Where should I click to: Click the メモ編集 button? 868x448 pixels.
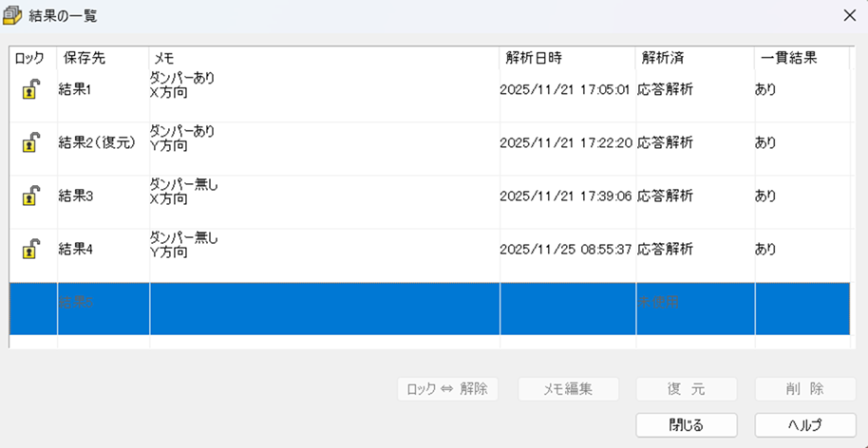coord(568,388)
